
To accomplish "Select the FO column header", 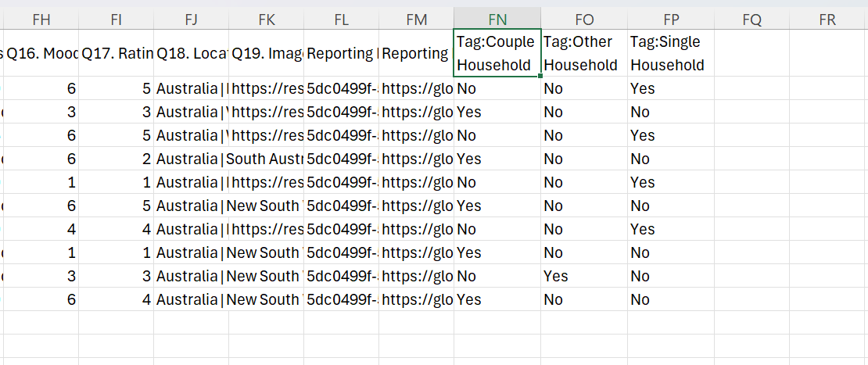I will (x=585, y=20).
